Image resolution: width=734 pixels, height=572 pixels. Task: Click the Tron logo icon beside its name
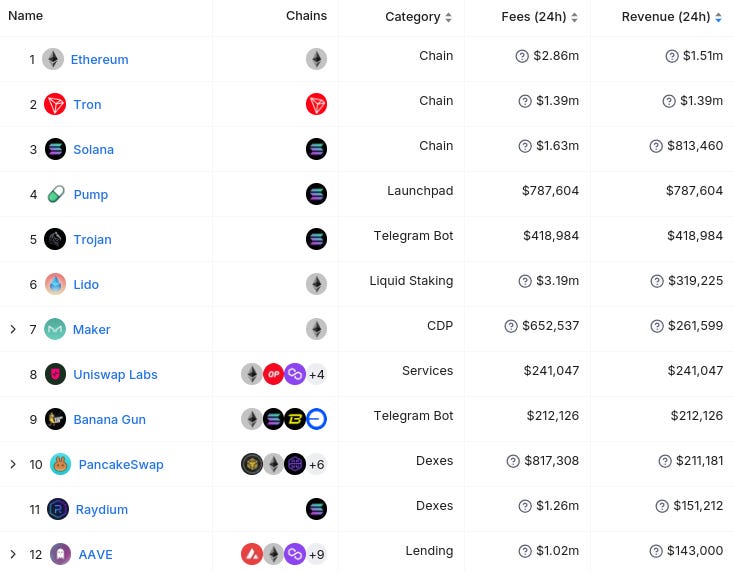point(55,104)
